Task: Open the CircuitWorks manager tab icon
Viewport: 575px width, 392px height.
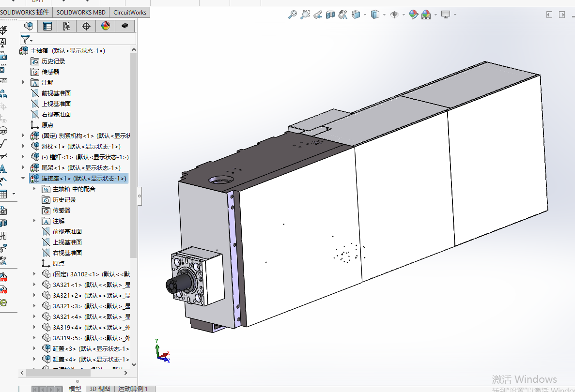Action: [124, 26]
